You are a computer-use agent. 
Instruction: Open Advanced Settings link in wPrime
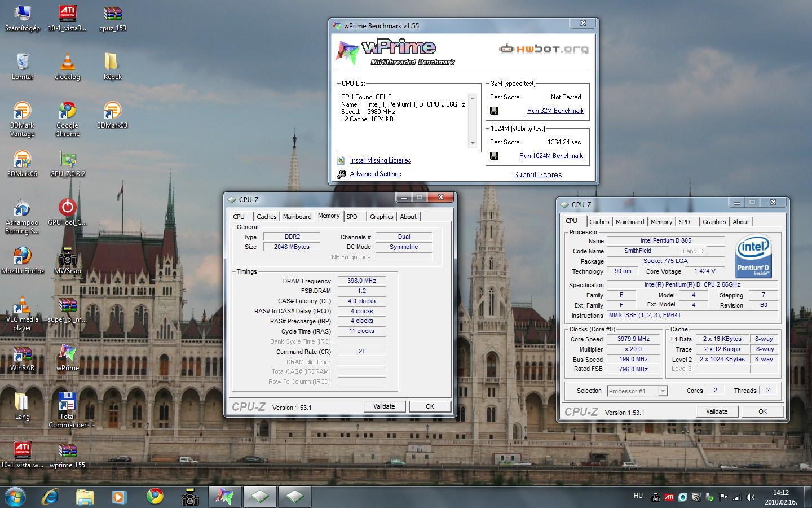376,174
